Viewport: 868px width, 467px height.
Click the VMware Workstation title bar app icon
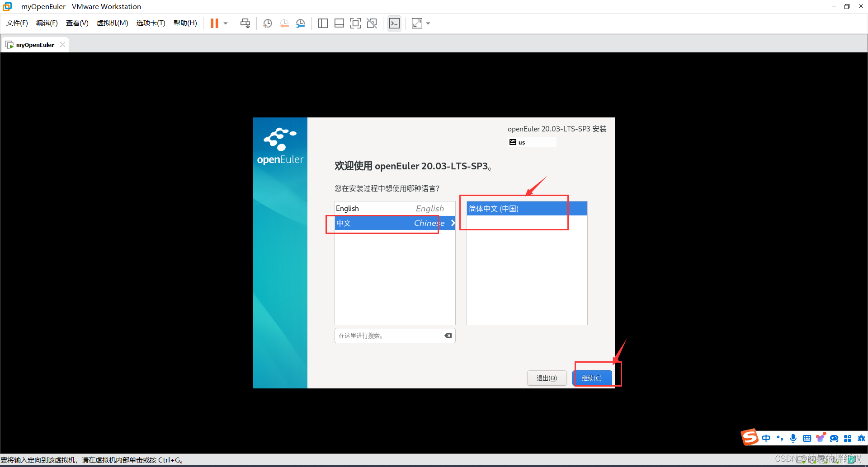[x=7, y=6]
